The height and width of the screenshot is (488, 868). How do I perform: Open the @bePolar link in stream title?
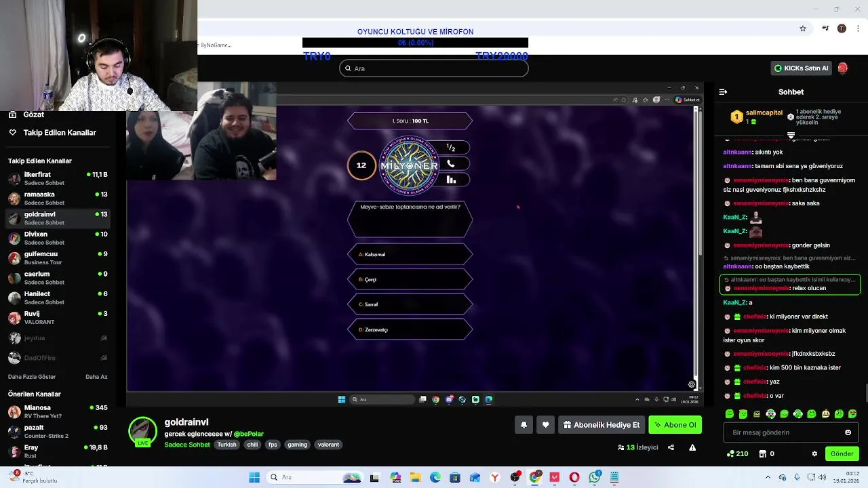click(249, 434)
